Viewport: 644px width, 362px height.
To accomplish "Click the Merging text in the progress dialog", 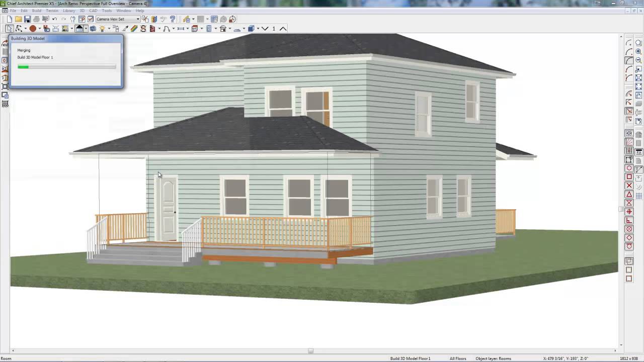I will click(x=24, y=50).
